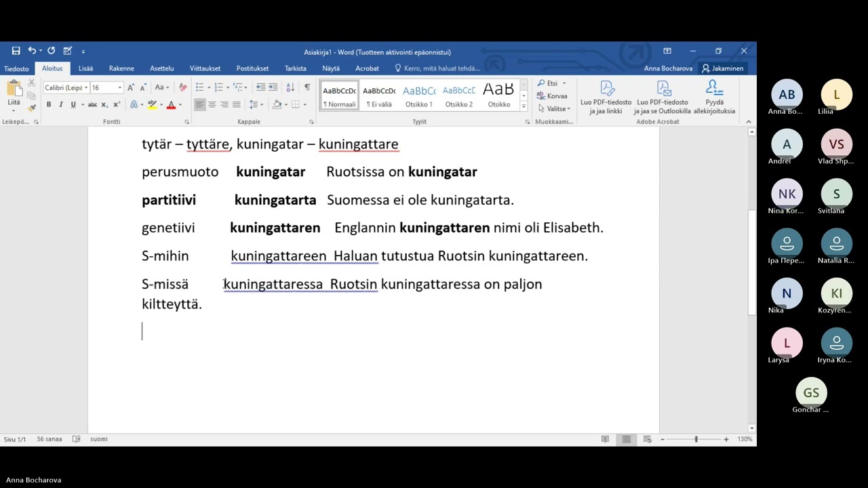
Task: Toggle left alignment of the paragraph
Action: point(199,104)
